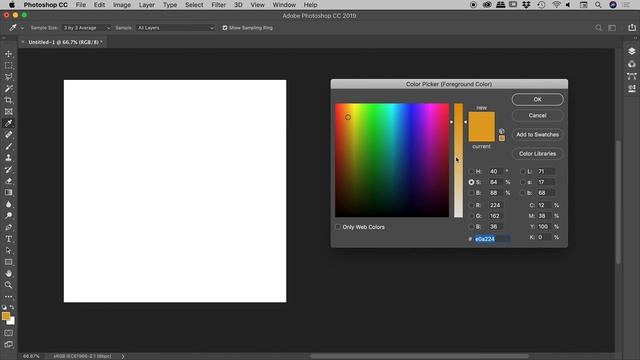Open the Sample Size dropdown
This screenshot has width=640, height=360.
click(x=86, y=28)
